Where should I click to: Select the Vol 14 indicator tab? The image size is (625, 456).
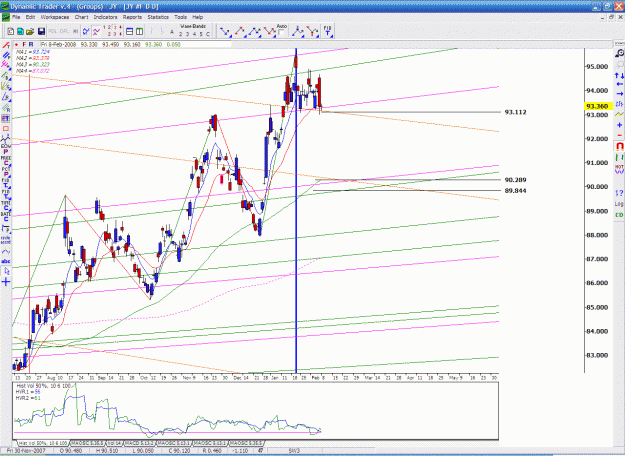click(114, 443)
